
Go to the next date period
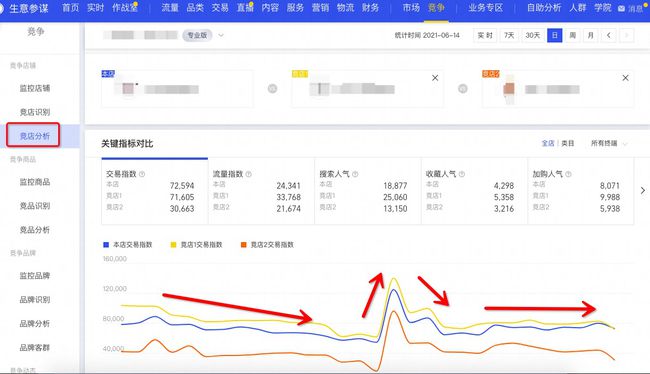627,35
